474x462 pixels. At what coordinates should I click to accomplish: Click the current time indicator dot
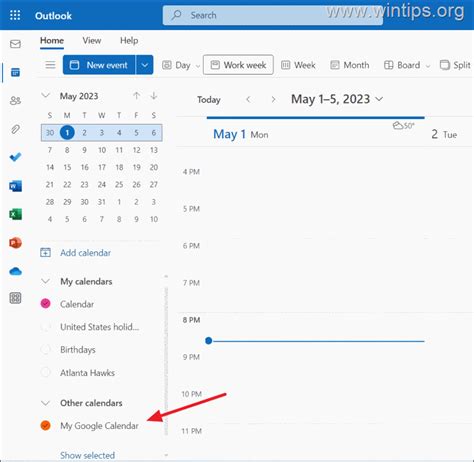pyautogui.click(x=209, y=341)
